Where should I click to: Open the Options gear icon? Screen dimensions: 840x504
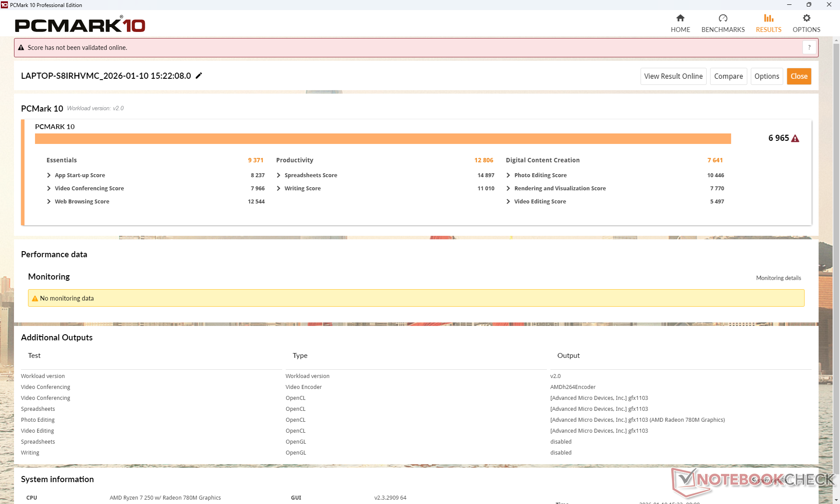point(806,18)
